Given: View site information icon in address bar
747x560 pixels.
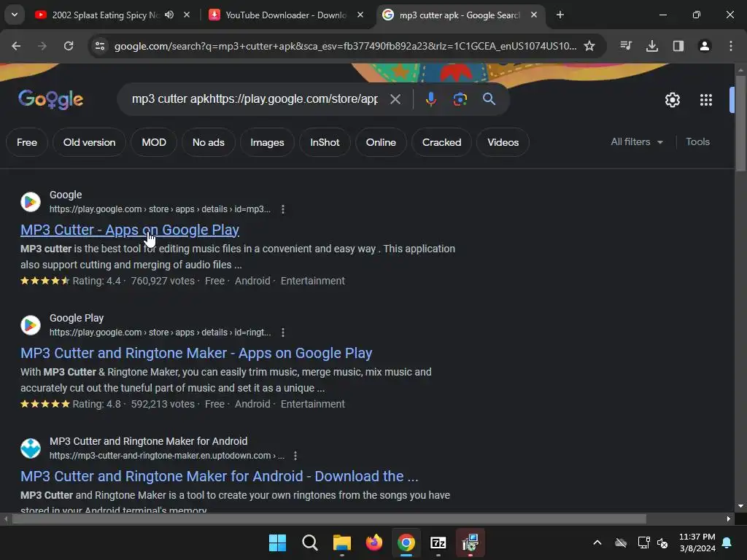Looking at the screenshot, I should click(x=100, y=46).
